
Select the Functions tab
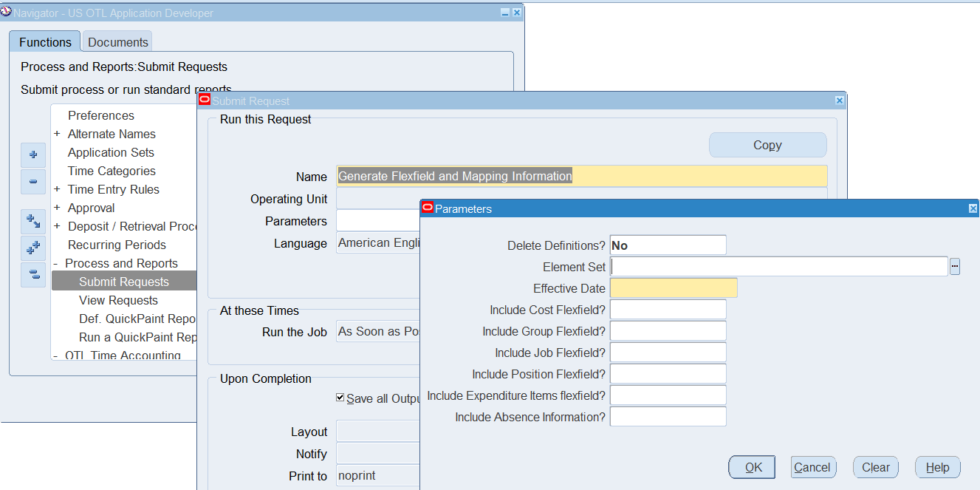tap(45, 42)
